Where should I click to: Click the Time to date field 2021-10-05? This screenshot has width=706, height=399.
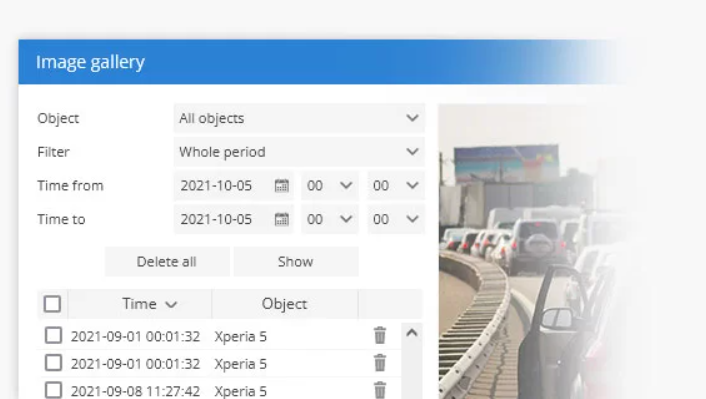tap(233, 219)
